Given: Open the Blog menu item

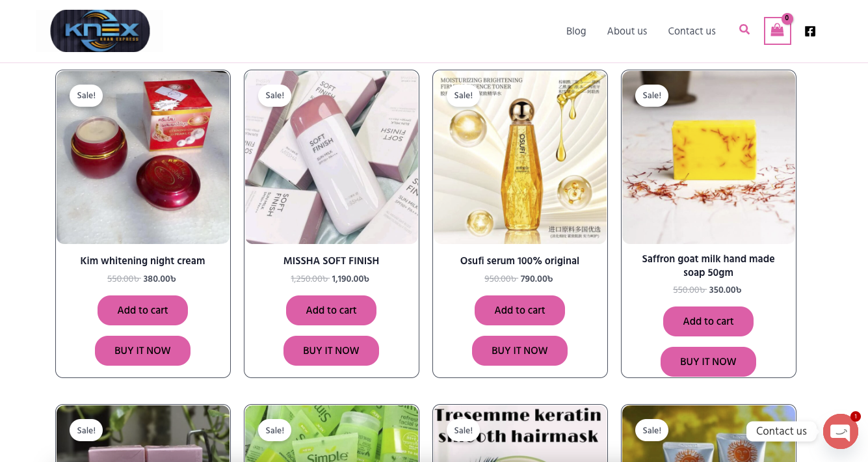Looking at the screenshot, I should (x=576, y=31).
